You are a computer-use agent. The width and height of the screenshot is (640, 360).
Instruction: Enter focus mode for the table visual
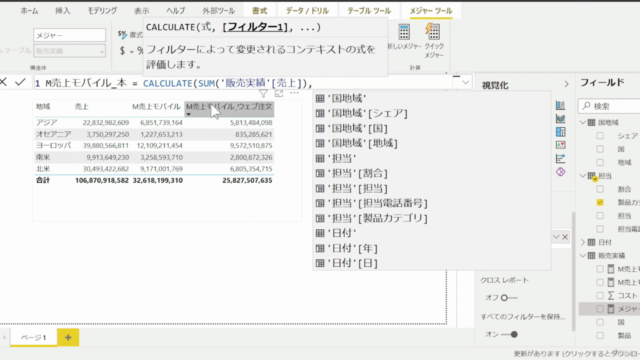pyautogui.click(x=279, y=93)
